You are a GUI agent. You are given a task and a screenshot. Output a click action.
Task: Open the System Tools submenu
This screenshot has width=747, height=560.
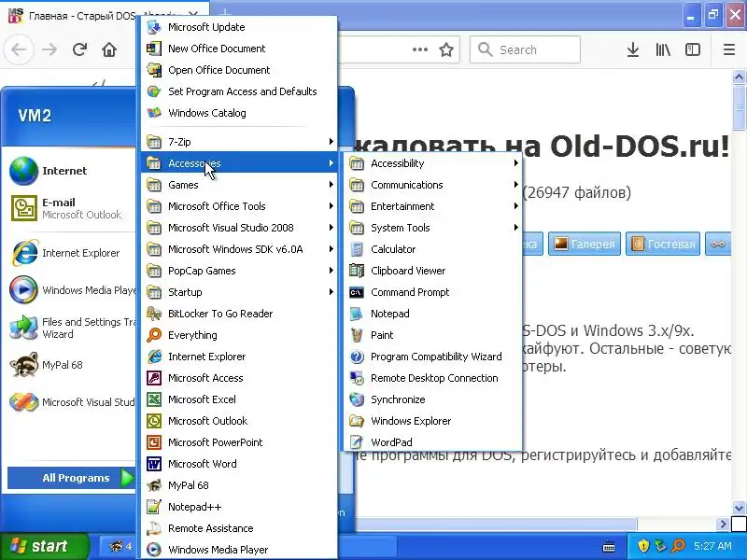click(x=432, y=228)
